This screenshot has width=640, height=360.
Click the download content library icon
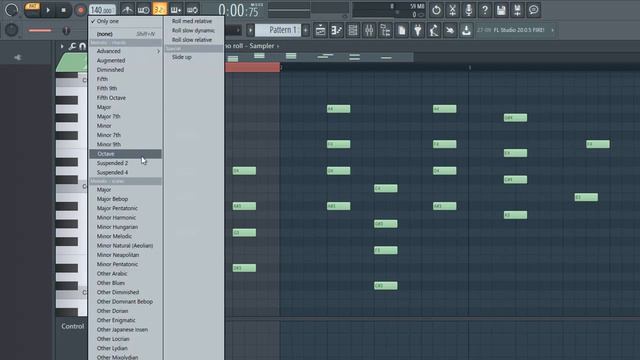coord(466,30)
